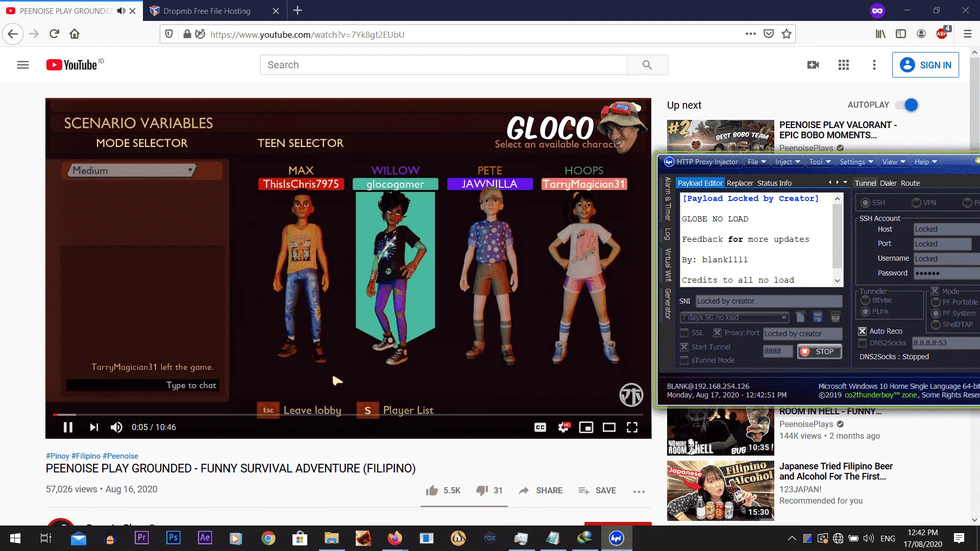Toggle closed captions on the video

540,428
